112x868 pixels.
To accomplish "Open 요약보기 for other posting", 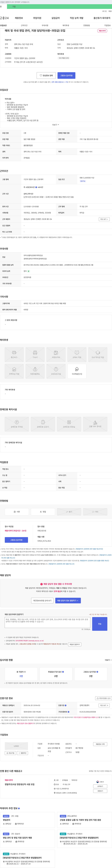I will (100, 786).
